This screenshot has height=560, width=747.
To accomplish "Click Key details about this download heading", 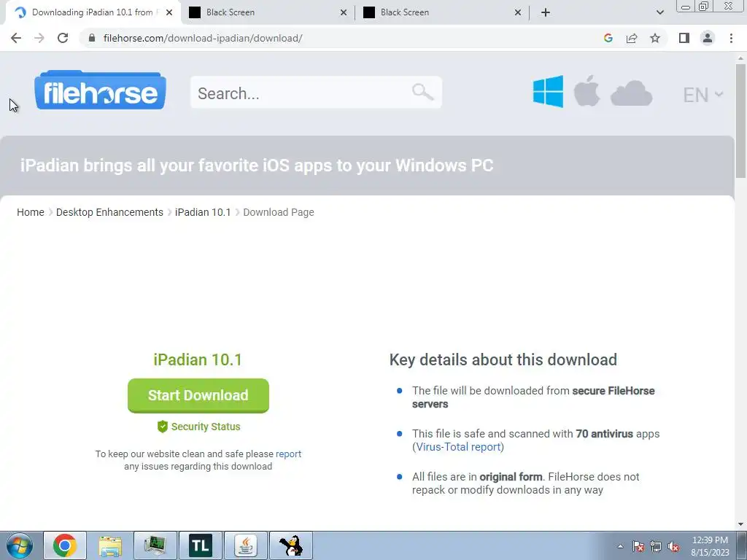I will coord(503,359).
